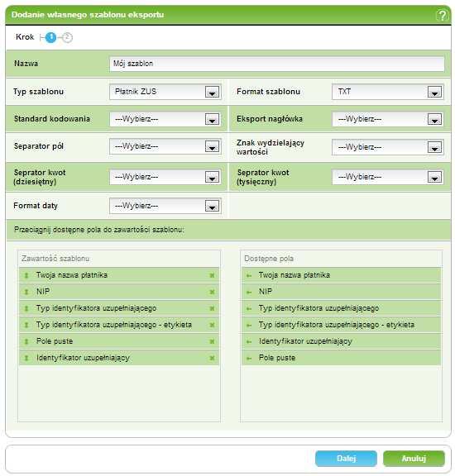Remove NIP field with its x icon

pos(212,292)
